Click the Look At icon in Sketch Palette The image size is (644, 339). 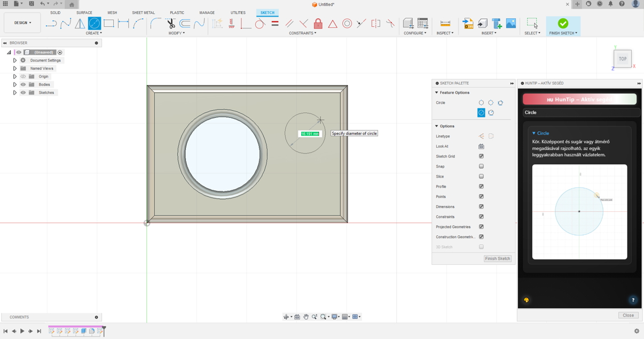[x=481, y=147]
